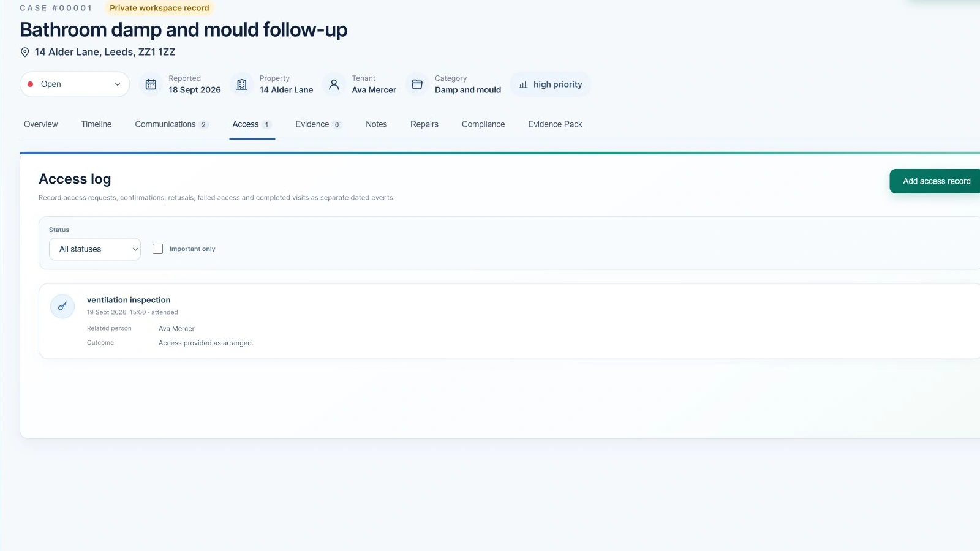This screenshot has width=980, height=551.
Task: Enable the Important only checkbox
Action: point(157,249)
